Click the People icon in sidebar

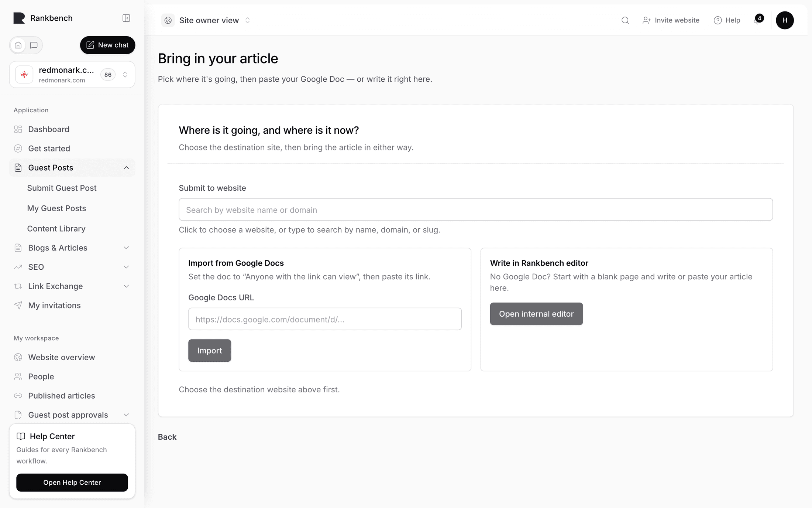point(18,376)
